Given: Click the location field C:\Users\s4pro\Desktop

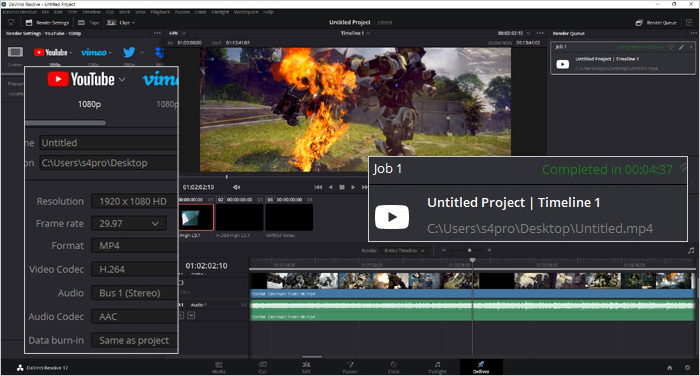Looking at the screenshot, I should tap(108, 163).
